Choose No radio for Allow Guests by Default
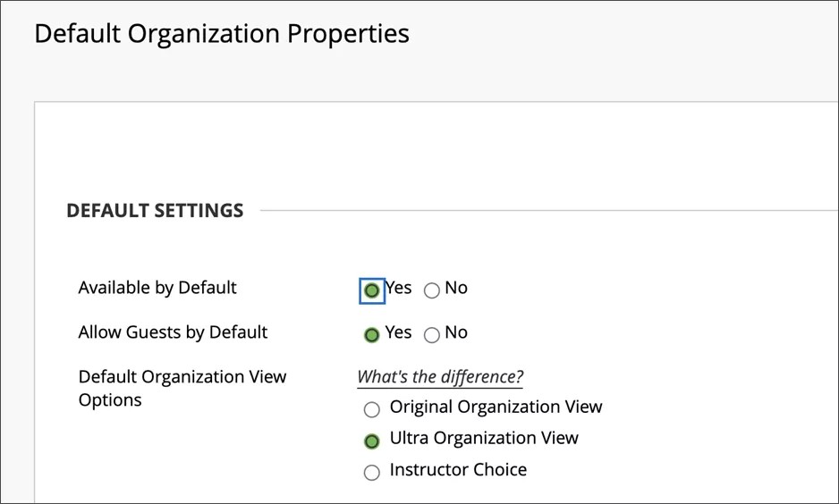Image resolution: width=839 pixels, height=504 pixels. coord(432,335)
